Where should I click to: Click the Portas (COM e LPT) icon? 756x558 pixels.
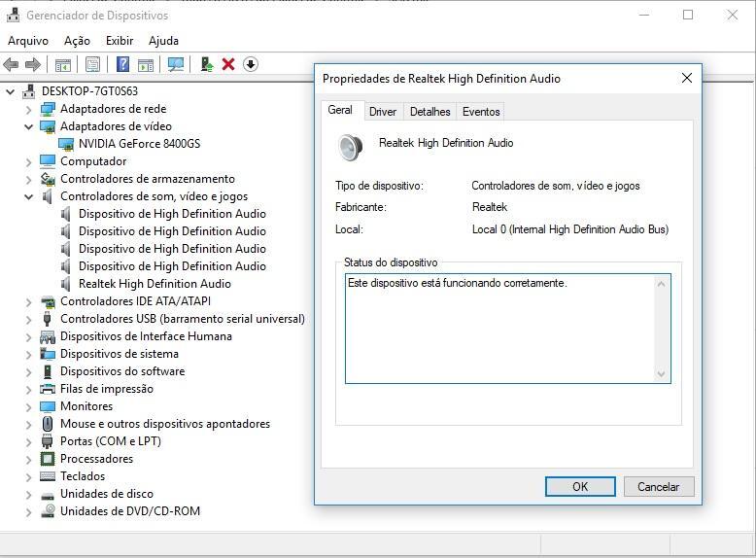tap(48, 441)
